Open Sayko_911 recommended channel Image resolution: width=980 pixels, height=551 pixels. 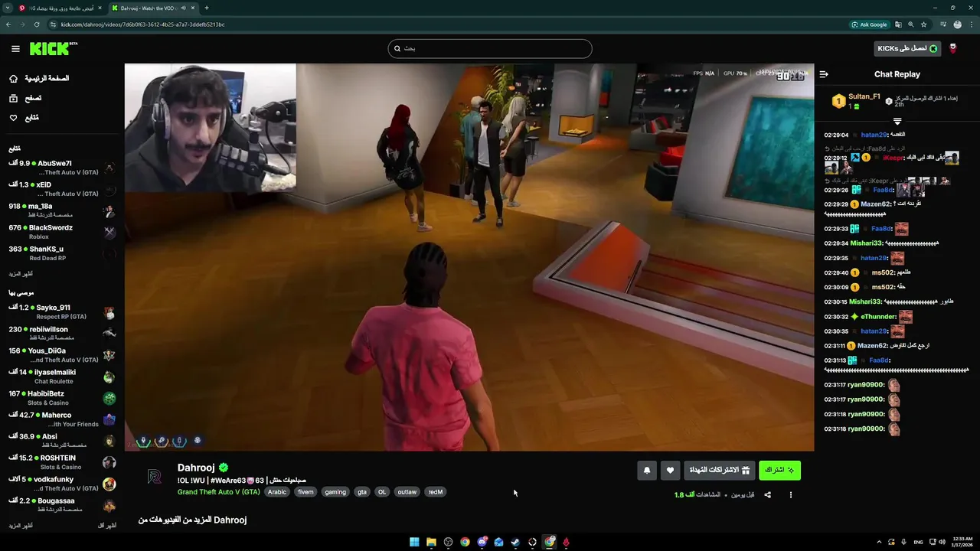coord(62,311)
